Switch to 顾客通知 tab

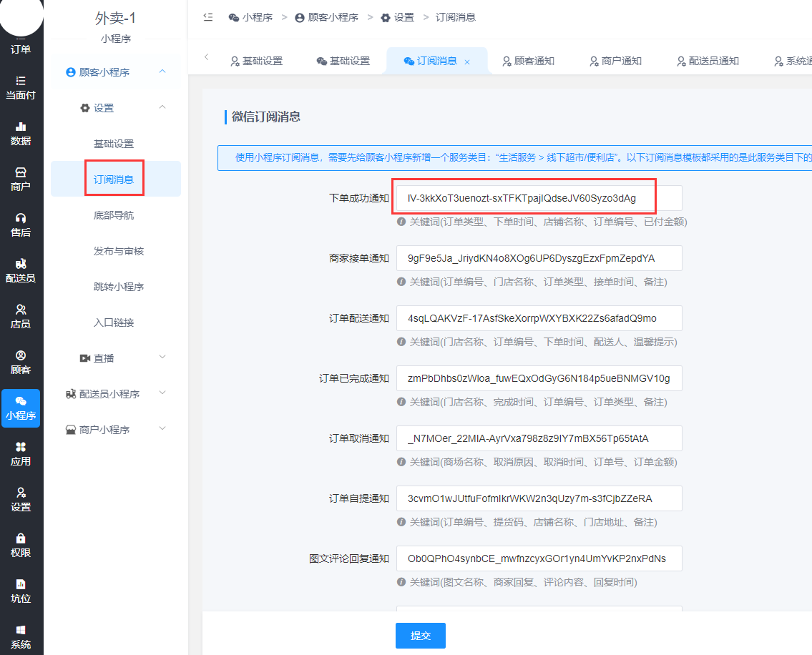[528, 61]
